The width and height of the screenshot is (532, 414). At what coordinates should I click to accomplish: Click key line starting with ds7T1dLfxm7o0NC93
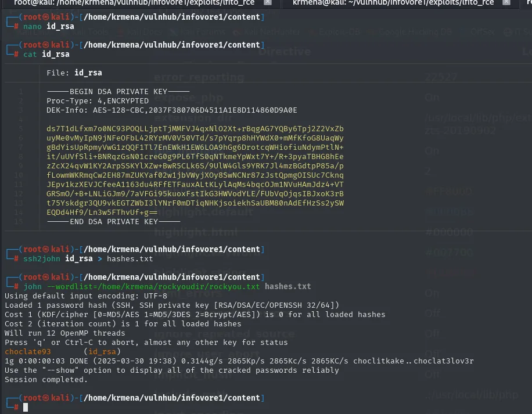(195, 129)
